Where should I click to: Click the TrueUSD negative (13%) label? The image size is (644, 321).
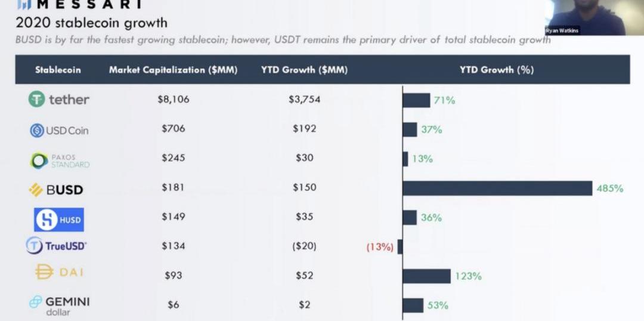(x=380, y=247)
